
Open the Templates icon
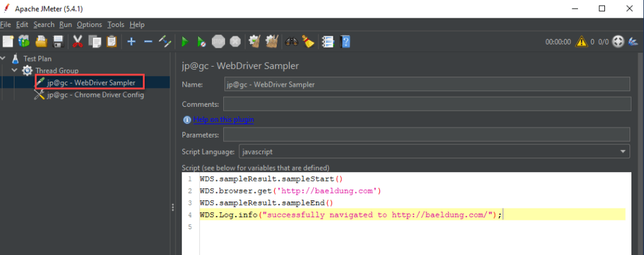[25, 41]
